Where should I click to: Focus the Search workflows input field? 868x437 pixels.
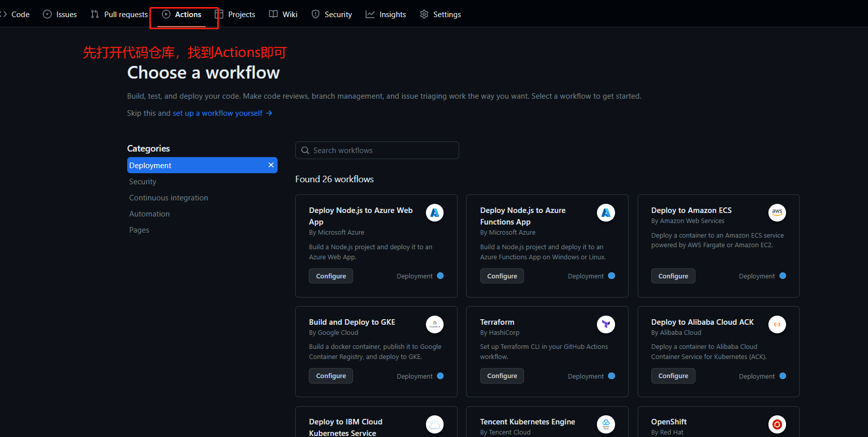pyautogui.click(x=377, y=151)
